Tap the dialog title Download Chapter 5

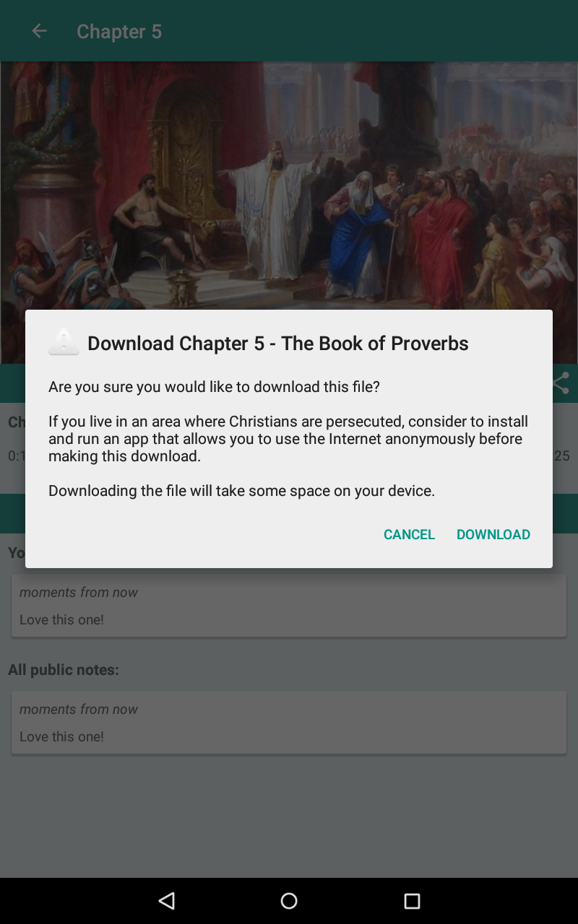coord(278,343)
